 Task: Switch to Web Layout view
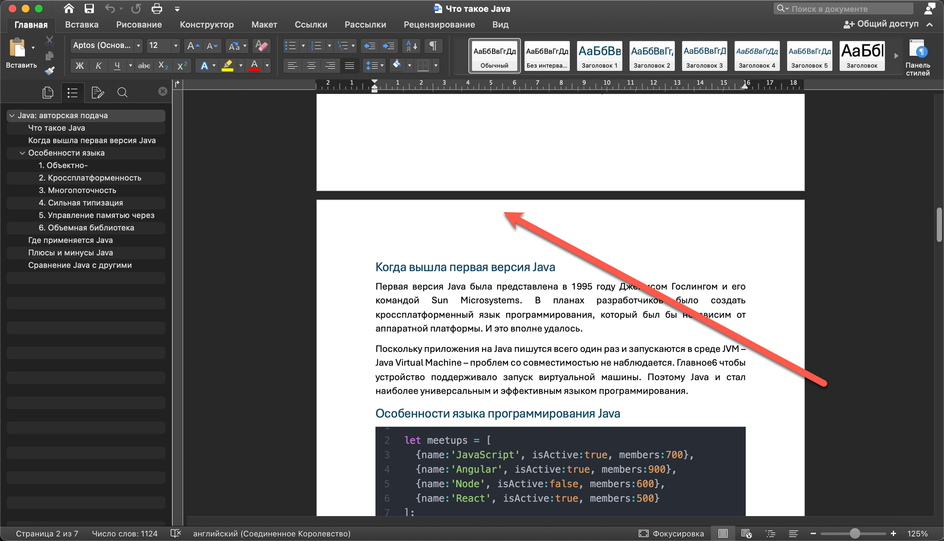(747, 533)
